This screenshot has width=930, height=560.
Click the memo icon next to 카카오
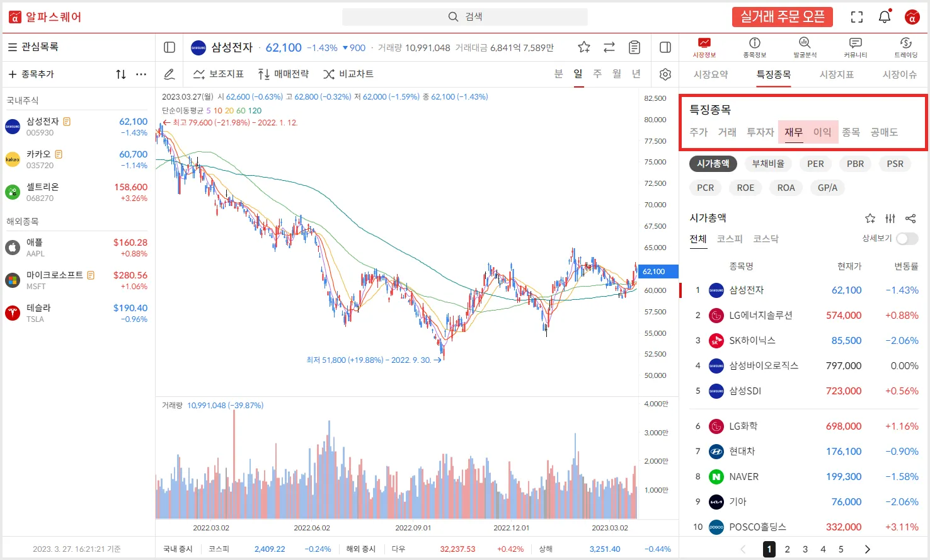coord(59,154)
